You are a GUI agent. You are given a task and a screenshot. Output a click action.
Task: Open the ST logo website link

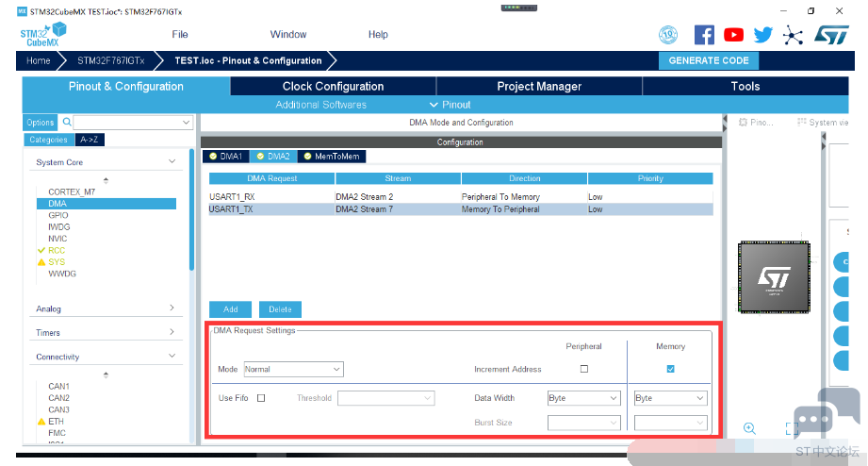click(831, 35)
